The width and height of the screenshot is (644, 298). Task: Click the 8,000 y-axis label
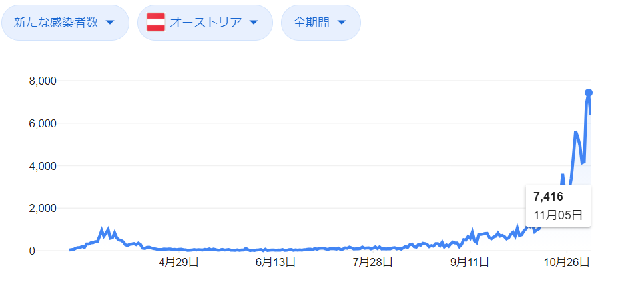42,81
